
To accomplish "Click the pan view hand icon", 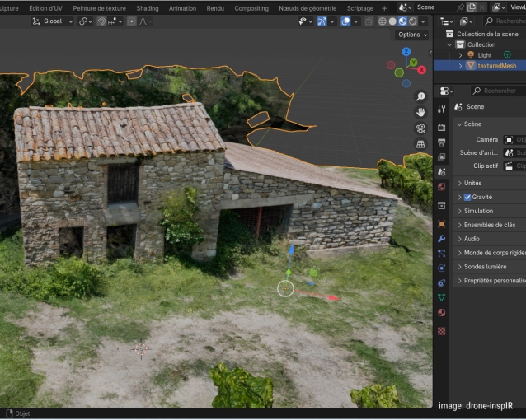I will [420, 112].
